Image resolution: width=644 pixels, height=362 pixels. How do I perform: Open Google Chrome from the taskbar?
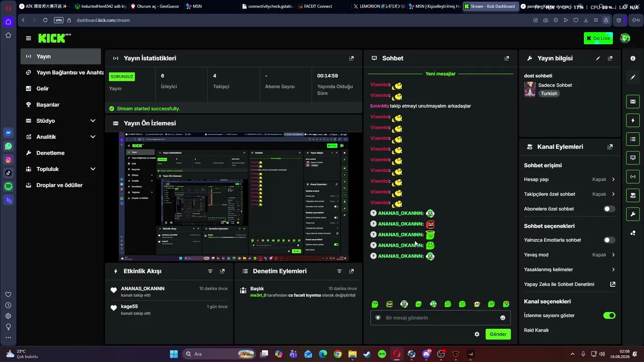pos(338,354)
